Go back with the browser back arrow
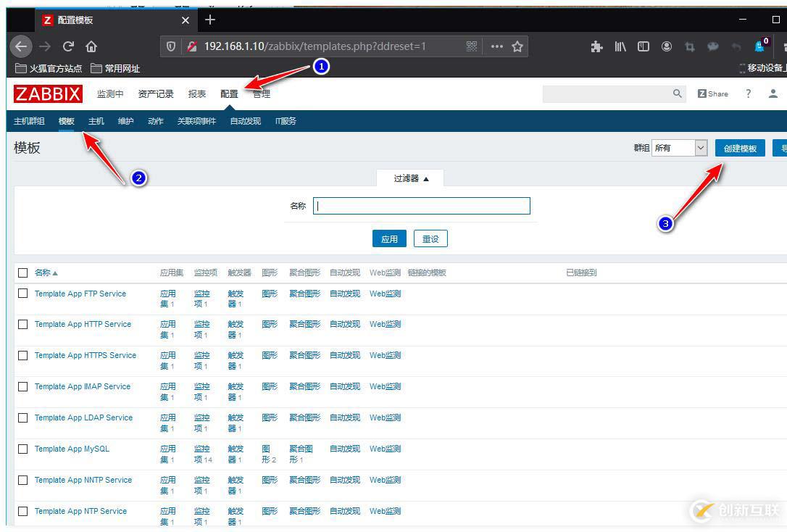 click(20, 46)
